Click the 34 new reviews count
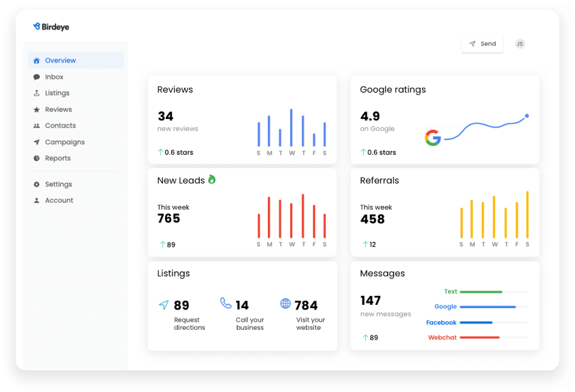 point(165,116)
